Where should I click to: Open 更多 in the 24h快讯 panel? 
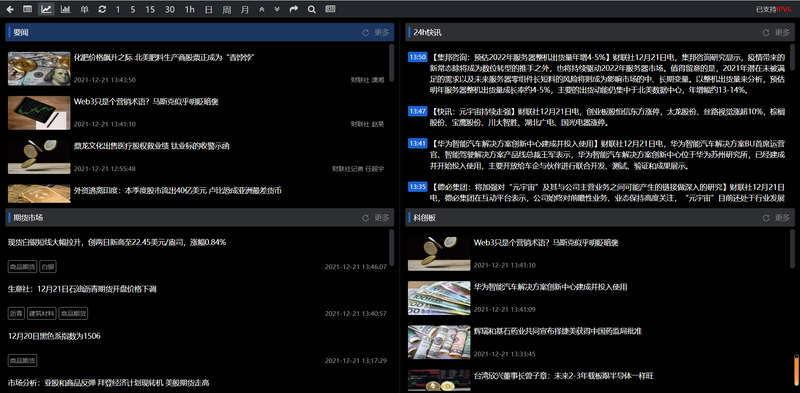tap(782, 32)
